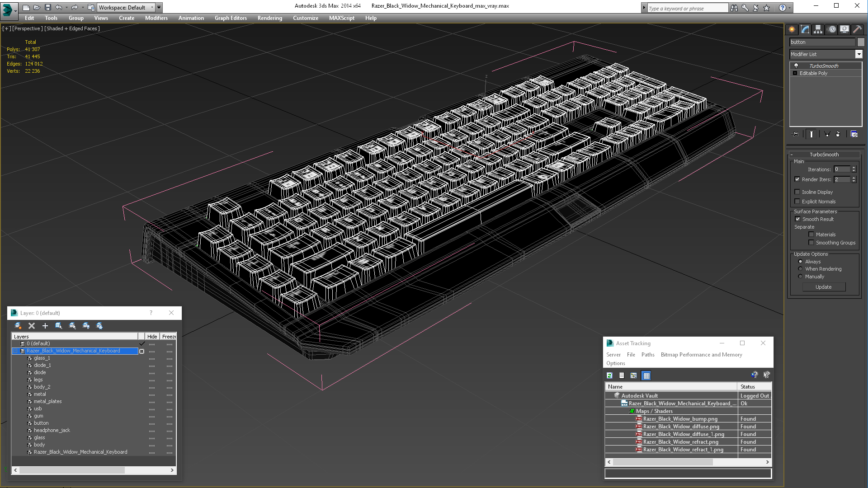Viewport: 868px width, 488px height.
Task: Add selected objects to layer plus icon
Action: [45, 326]
